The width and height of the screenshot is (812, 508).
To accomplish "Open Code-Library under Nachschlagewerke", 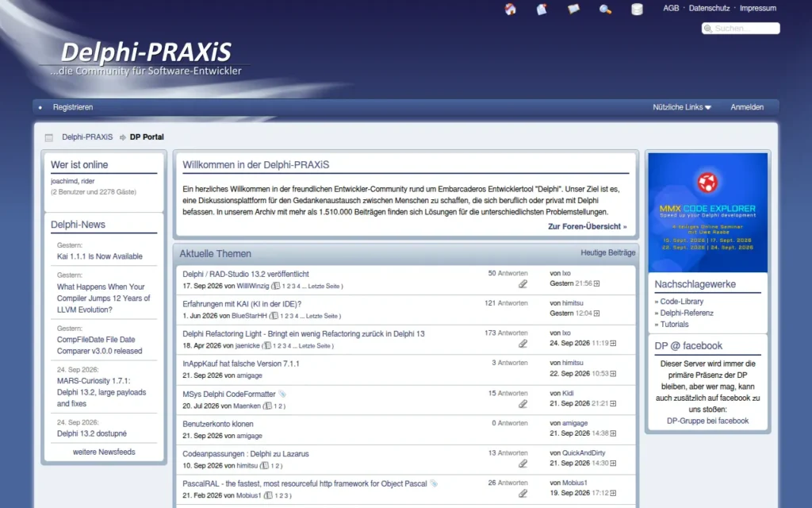I will [681, 302].
